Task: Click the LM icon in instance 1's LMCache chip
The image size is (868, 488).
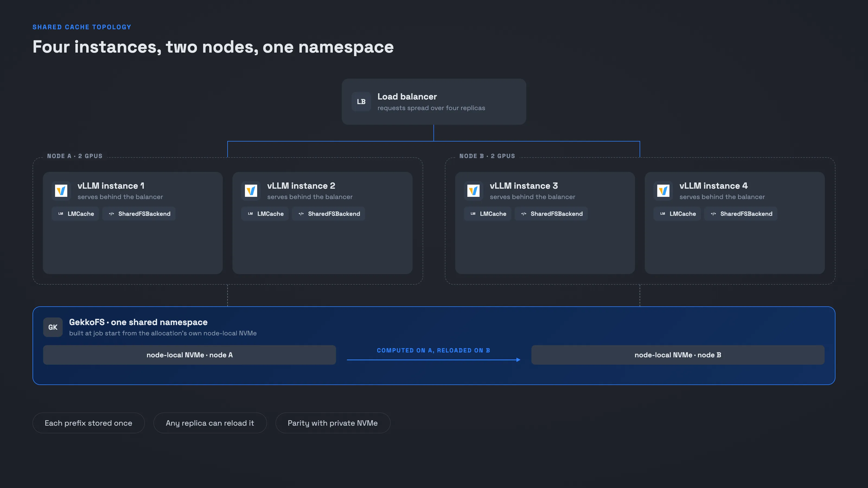Action: pyautogui.click(x=61, y=214)
